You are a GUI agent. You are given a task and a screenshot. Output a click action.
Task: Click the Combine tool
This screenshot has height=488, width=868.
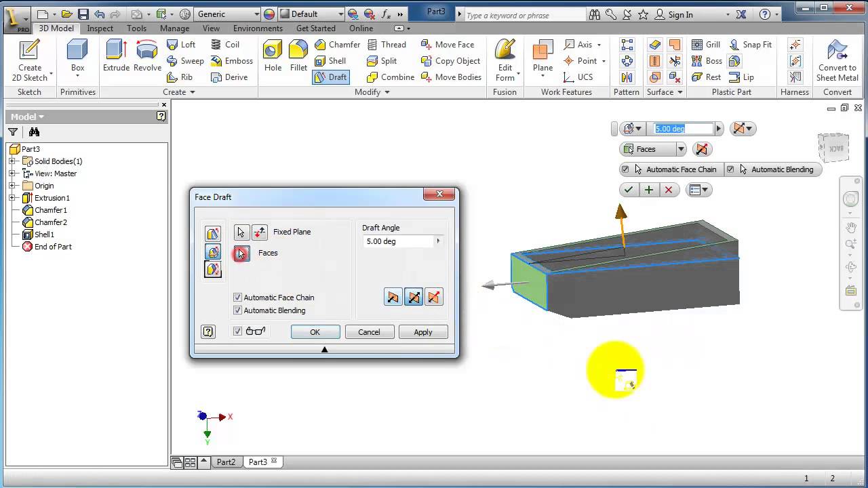pyautogui.click(x=390, y=77)
